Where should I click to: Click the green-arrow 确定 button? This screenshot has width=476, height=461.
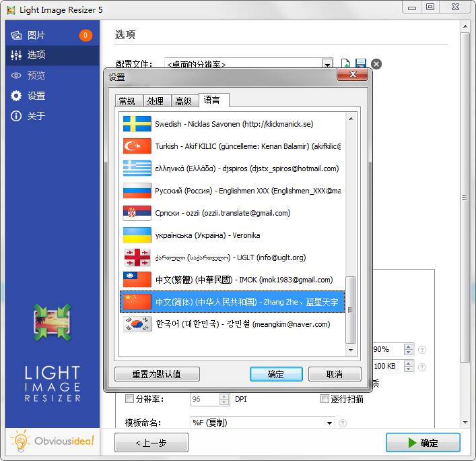423,443
